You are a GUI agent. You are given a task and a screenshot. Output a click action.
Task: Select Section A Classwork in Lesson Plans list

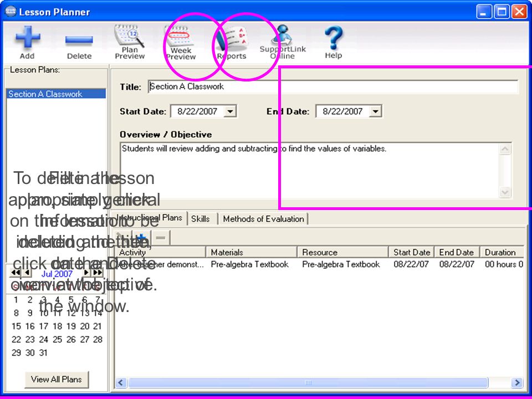(56, 94)
